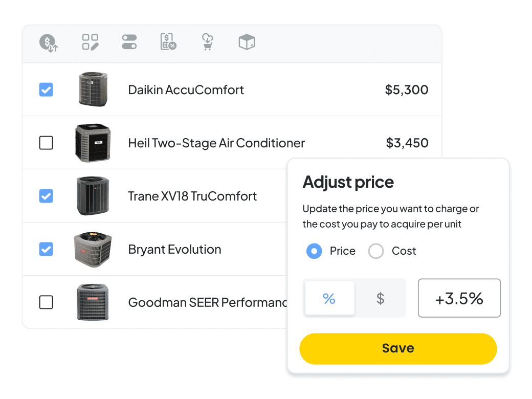Open the price book discount icon

[168, 42]
